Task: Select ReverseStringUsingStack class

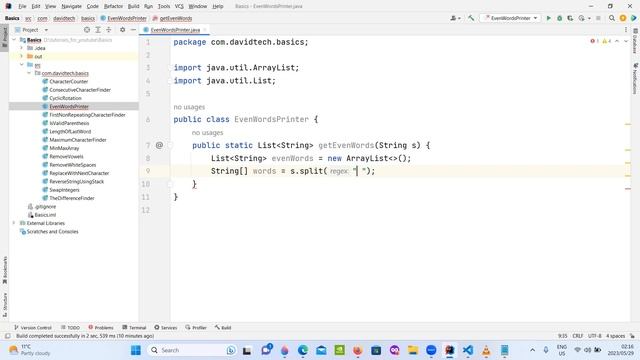Action: point(76,181)
